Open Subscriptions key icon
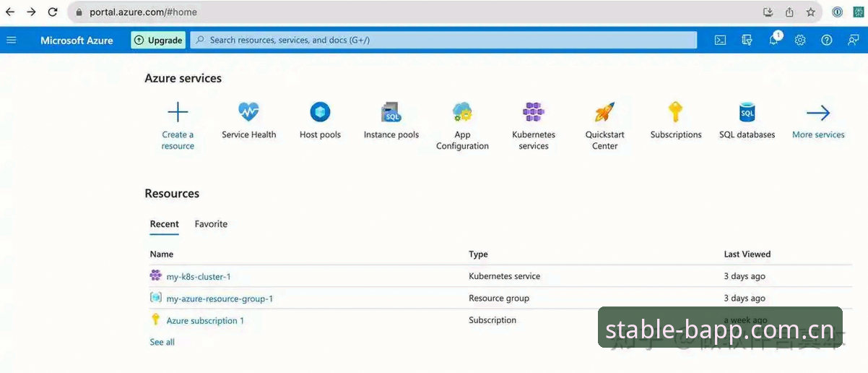868x373 pixels. click(x=675, y=112)
